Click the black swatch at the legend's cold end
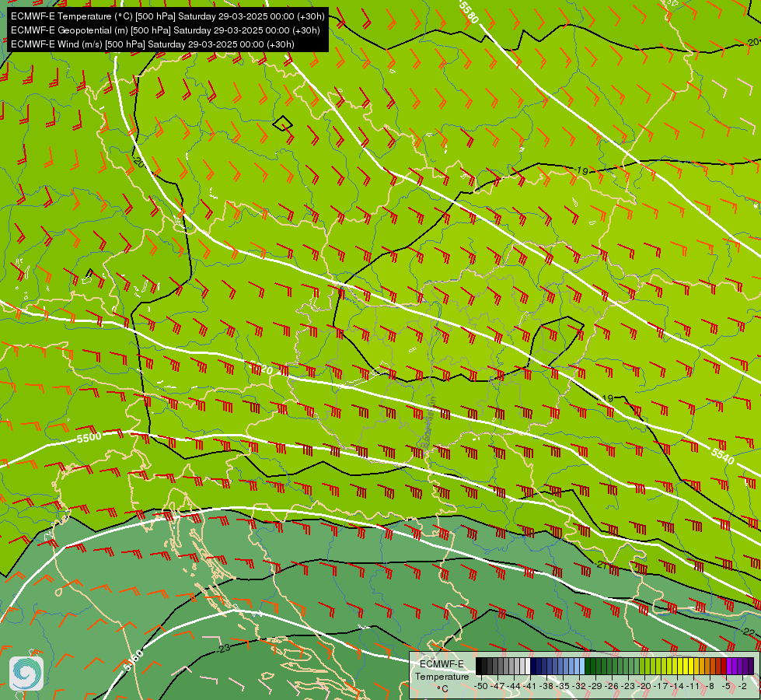This screenshot has width=761, height=700. [479, 666]
